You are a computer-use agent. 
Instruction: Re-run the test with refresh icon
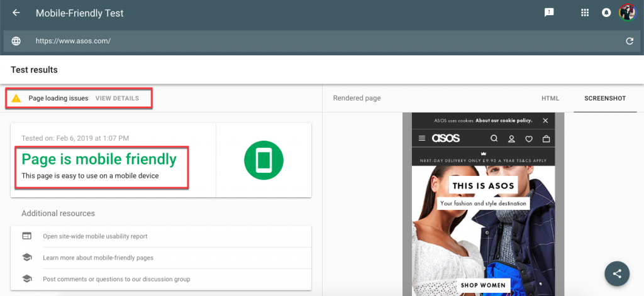[629, 41]
